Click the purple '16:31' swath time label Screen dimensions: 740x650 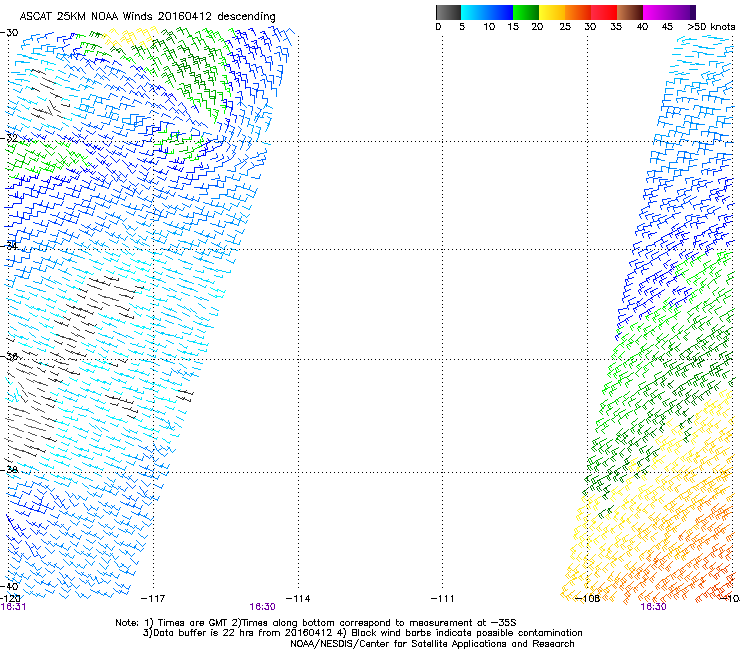pos(13,607)
